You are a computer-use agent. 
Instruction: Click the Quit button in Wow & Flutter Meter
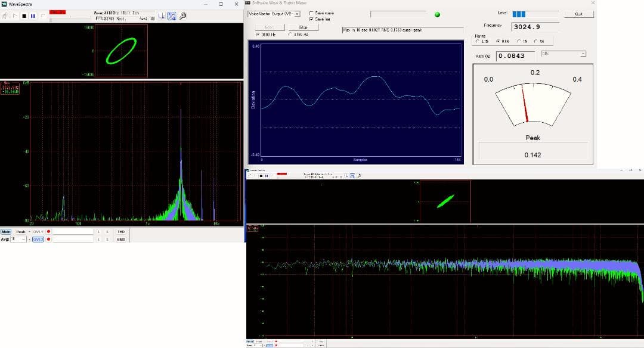point(578,14)
